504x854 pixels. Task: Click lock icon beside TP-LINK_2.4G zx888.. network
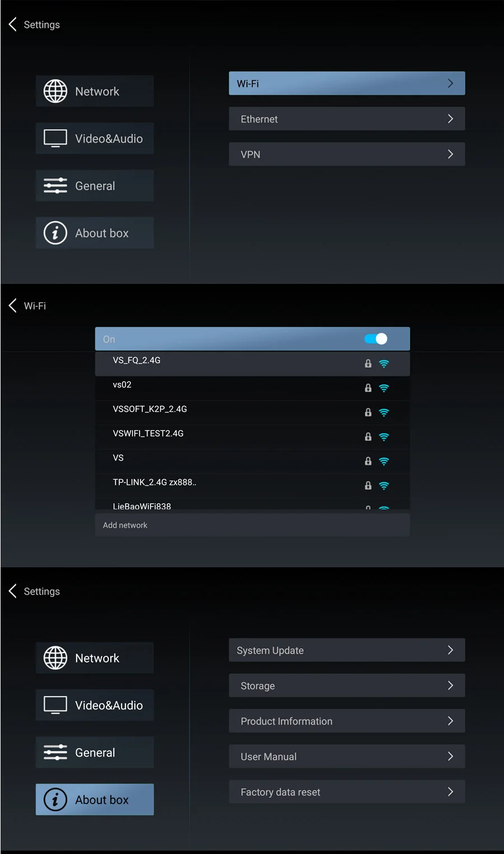(368, 486)
